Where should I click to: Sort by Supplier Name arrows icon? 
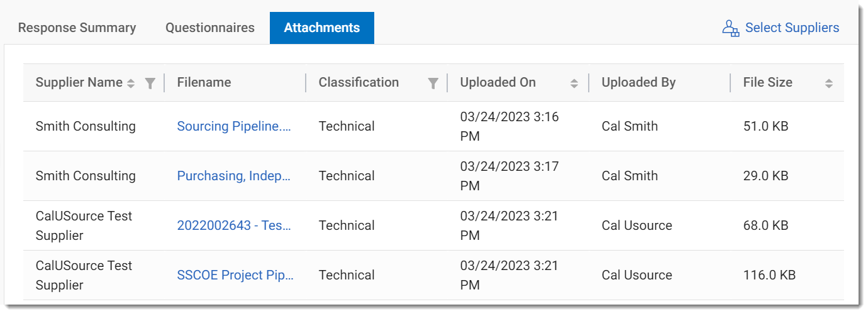click(131, 83)
